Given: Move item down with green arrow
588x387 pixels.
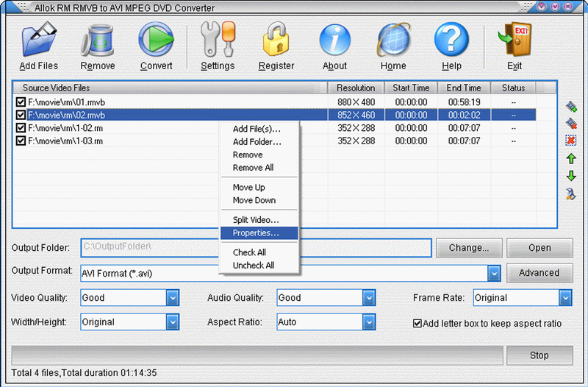Looking at the screenshot, I should tap(571, 176).
